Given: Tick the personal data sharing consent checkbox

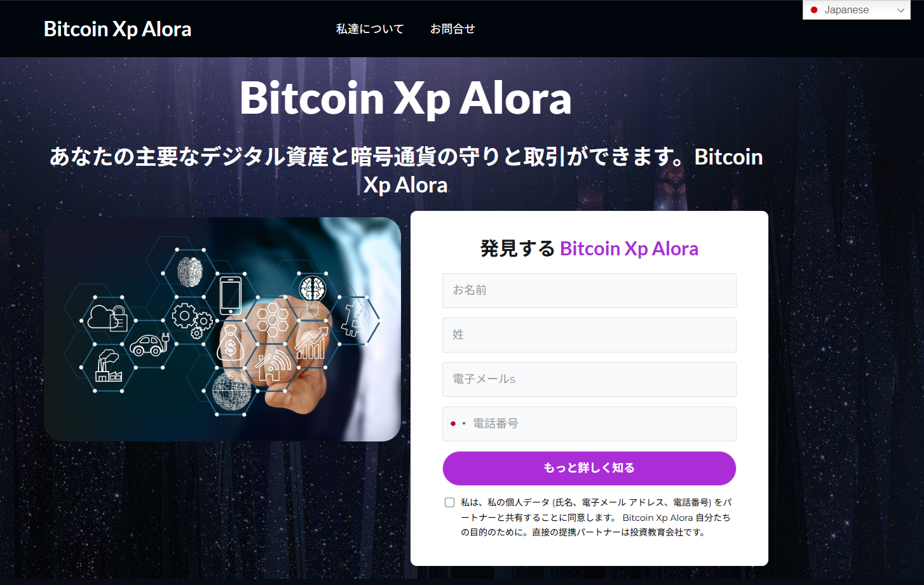Looking at the screenshot, I should pyautogui.click(x=450, y=502).
